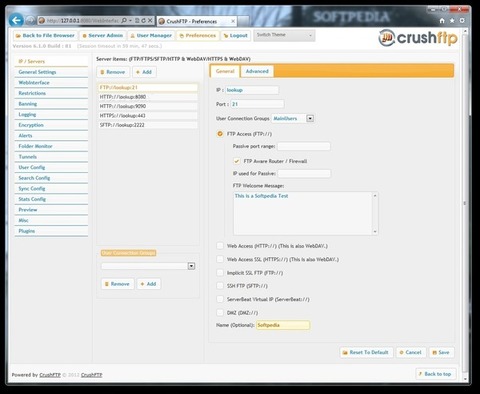The height and width of the screenshot is (394, 480).
Task: Click Reset To Default button
Action: click(x=366, y=352)
